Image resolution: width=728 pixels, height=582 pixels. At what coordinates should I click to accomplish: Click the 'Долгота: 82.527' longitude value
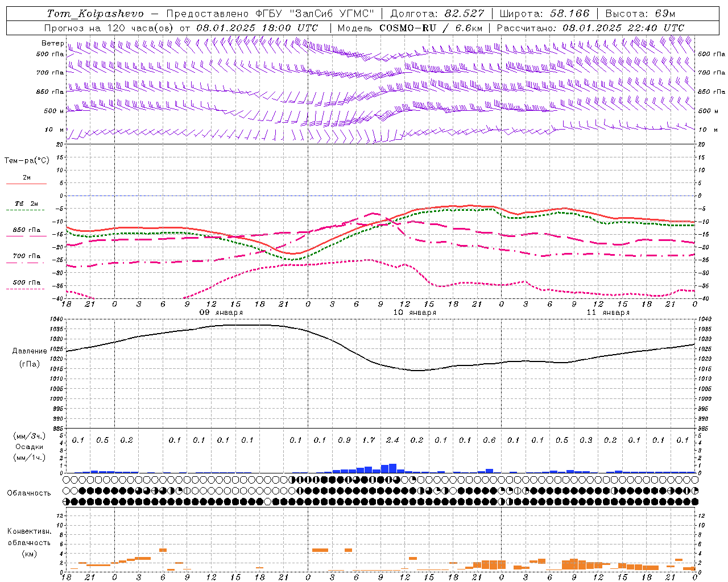[437, 14]
